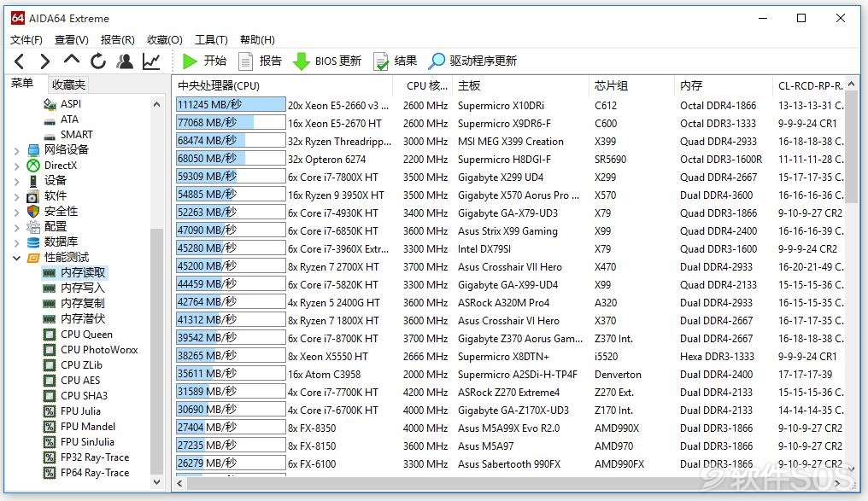The image size is (868, 501).
Task: Select 内存潜伏 memory latency test icon
Action: 50,319
